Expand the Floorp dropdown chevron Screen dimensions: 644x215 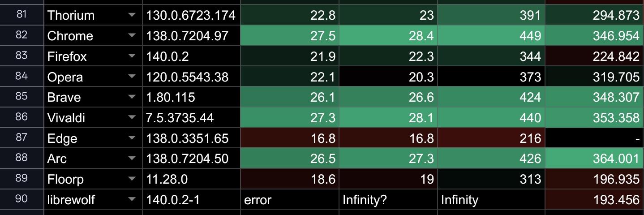point(131,179)
